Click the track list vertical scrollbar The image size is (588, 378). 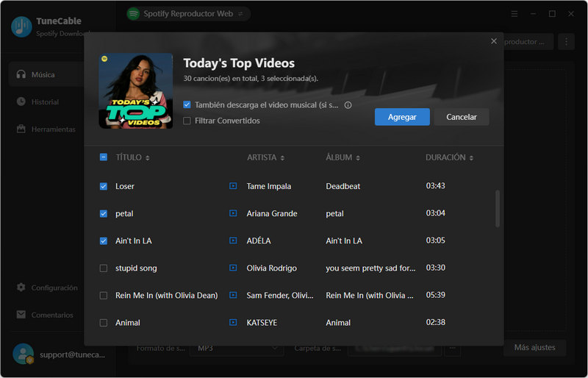coord(498,208)
